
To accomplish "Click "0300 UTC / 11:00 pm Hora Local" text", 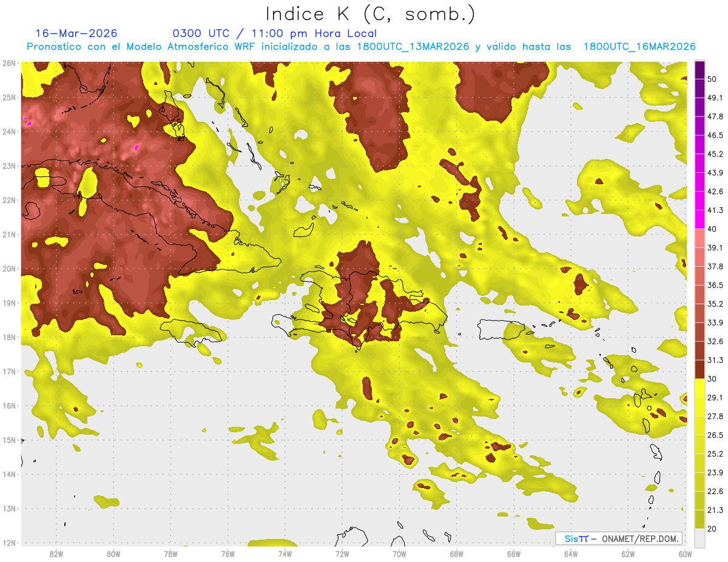I will [275, 33].
